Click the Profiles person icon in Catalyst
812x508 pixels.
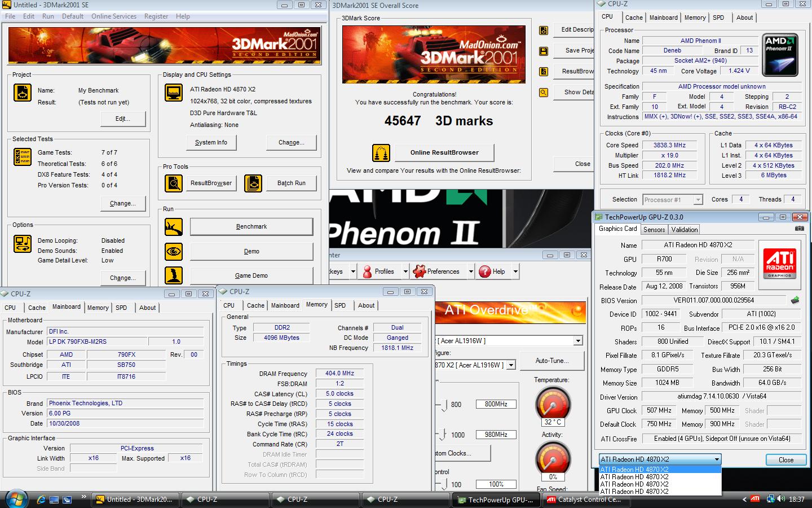coord(367,271)
